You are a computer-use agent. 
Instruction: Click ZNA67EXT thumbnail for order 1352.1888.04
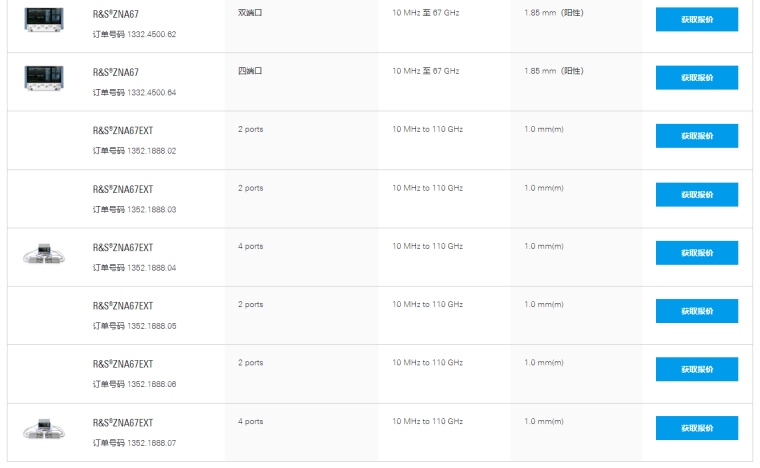43,254
